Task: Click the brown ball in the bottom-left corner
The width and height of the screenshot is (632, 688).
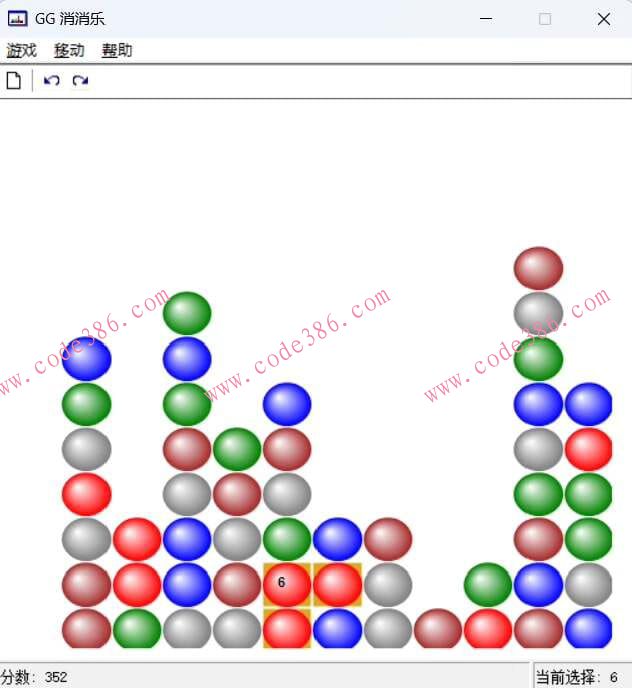Action: pos(86,629)
